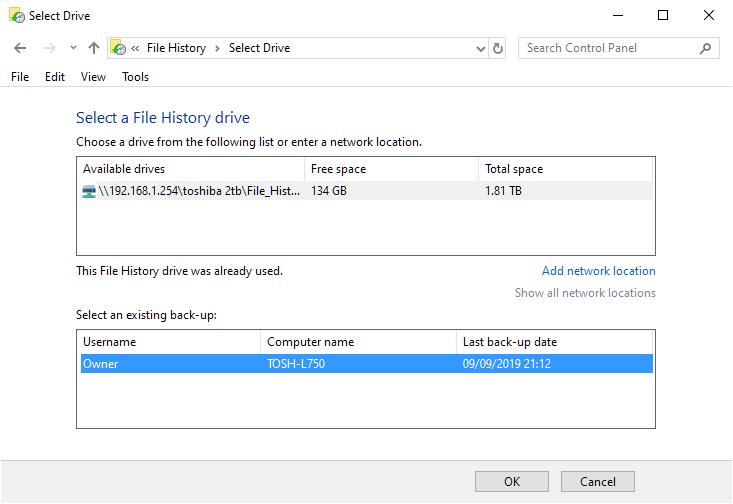Click the Add network location link
The image size is (733, 504).
[598, 271]
